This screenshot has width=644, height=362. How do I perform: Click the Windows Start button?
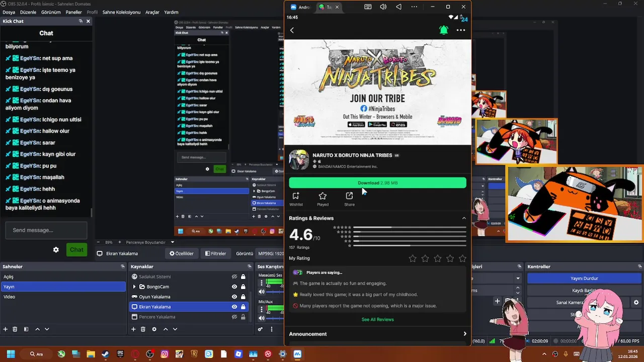click(11, 354)
